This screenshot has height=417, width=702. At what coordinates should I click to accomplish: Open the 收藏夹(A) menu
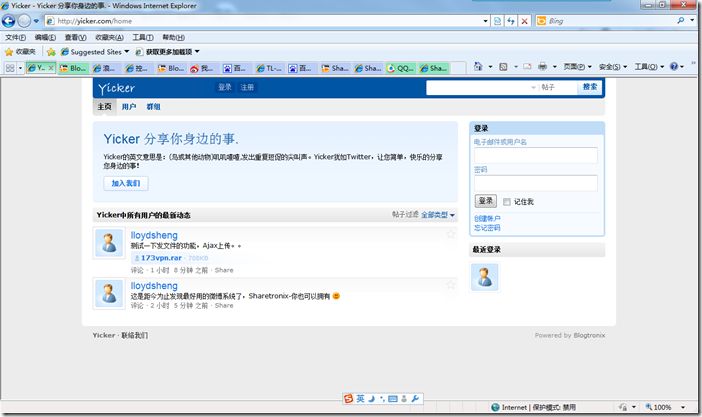click(109, 38)
